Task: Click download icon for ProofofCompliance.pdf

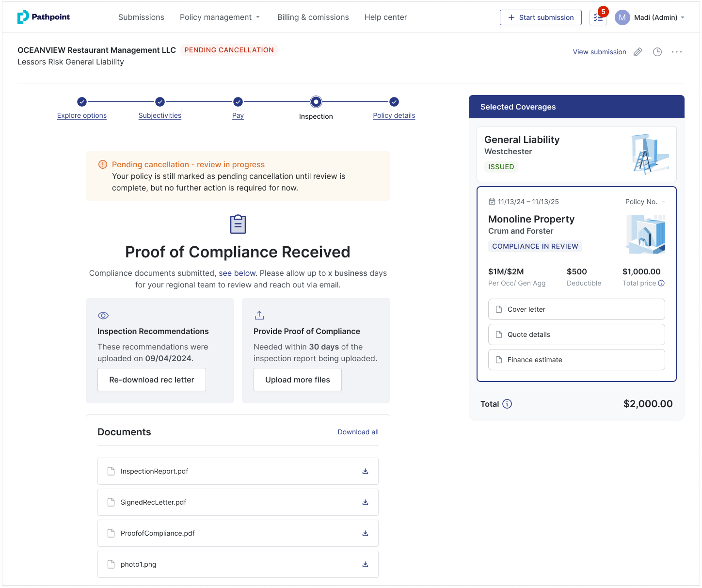Action: point(366,533)
